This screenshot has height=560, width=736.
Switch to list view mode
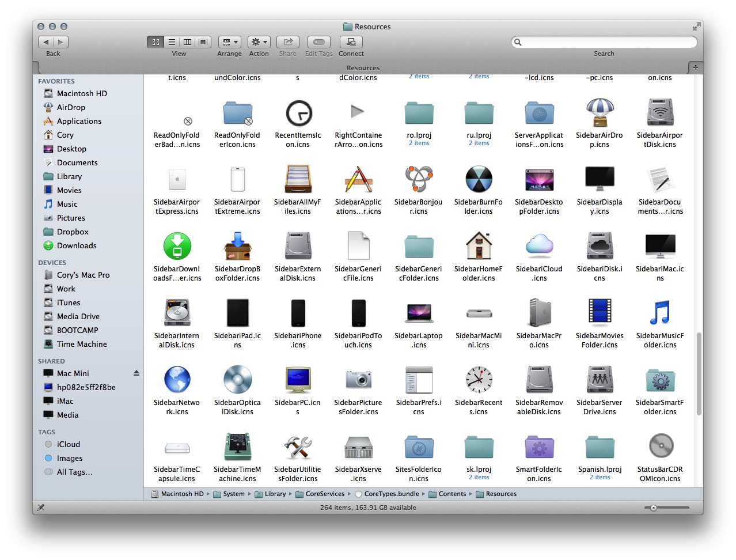click(172, 41)
